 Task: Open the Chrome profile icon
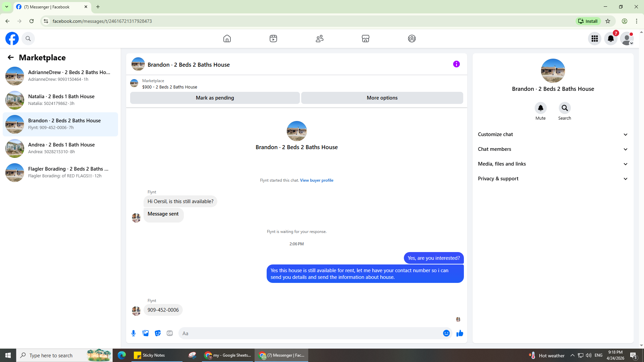625,21
